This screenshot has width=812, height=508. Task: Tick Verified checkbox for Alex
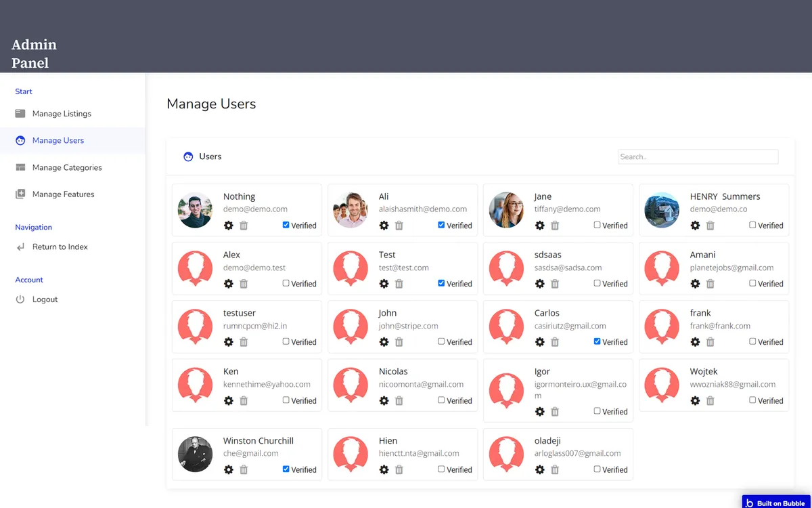286,283
